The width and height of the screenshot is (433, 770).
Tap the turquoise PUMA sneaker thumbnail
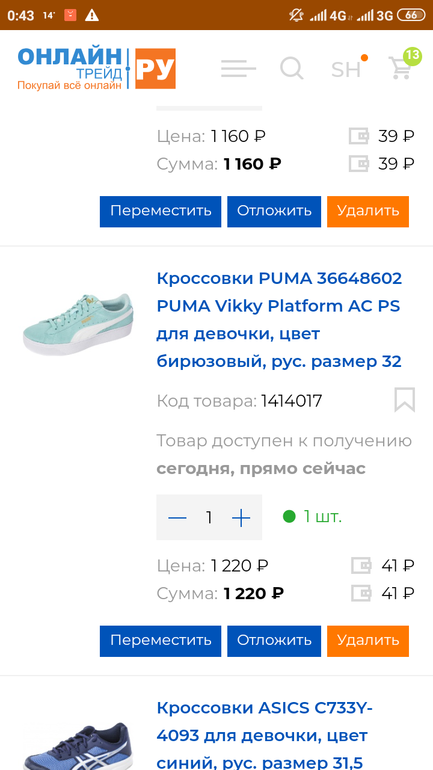pyautogui.click(x=79, y=324)
